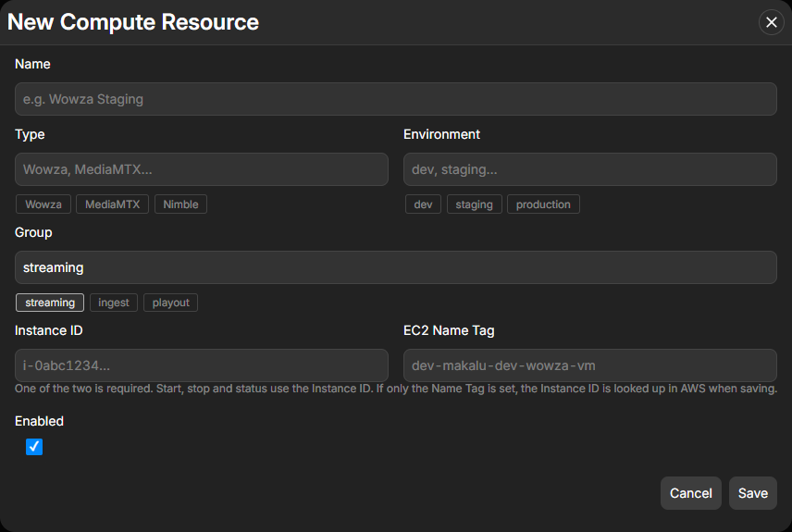This screenshot has height=532, width=792.
Task: Close the New Compute Resource dialog
Action: click(771, 22)
